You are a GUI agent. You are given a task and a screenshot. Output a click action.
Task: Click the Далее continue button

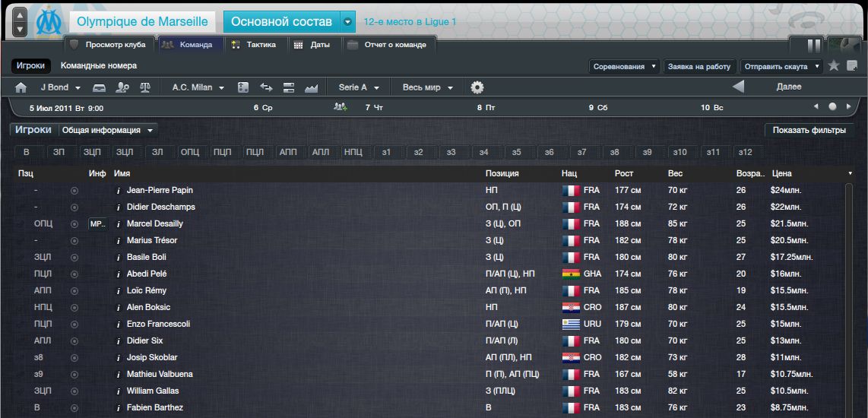pyautogui.click(x=789, y=87)
